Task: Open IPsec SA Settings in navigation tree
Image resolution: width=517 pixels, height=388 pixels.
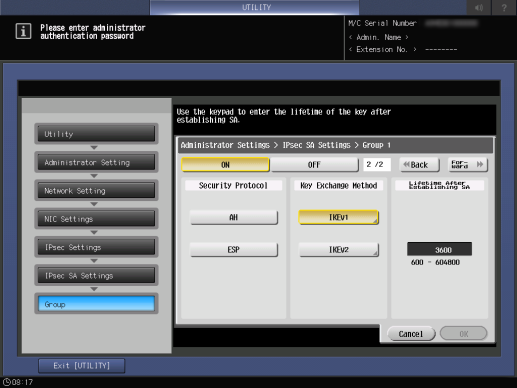Action: tap(96, 276)
